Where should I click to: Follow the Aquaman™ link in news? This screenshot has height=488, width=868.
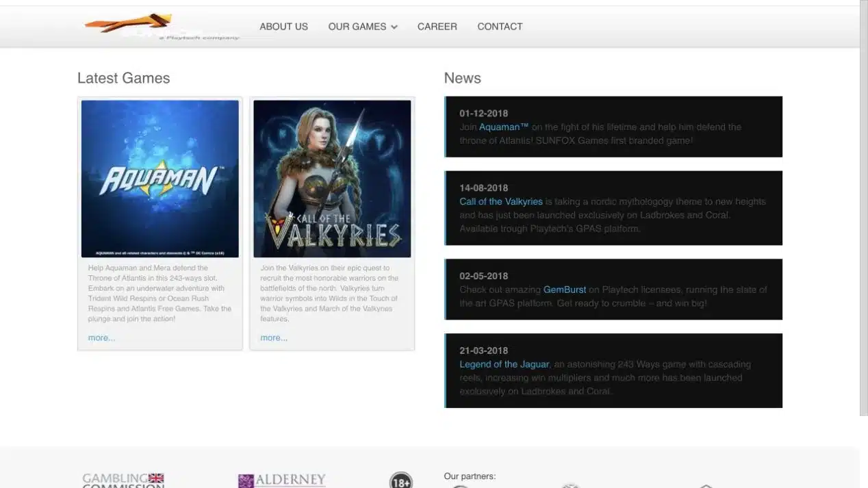tap(504, 127)
